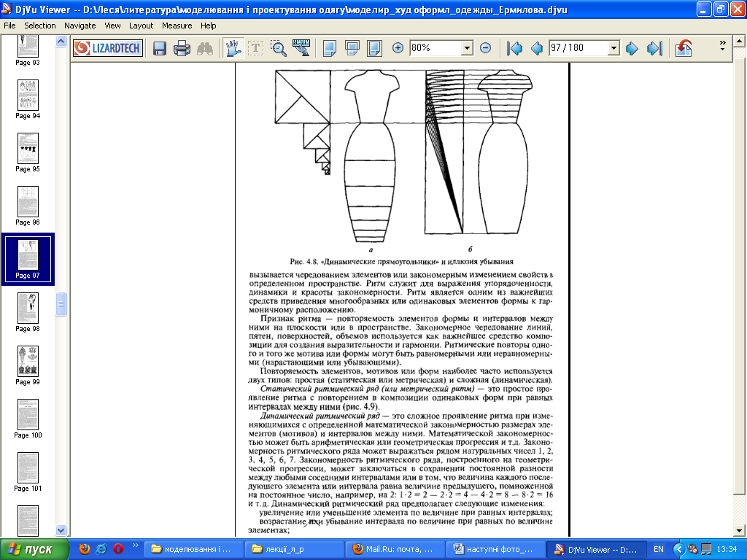The image size is (747, 560).
Task: Launch Firefox from quick launch
Action: 85,549
